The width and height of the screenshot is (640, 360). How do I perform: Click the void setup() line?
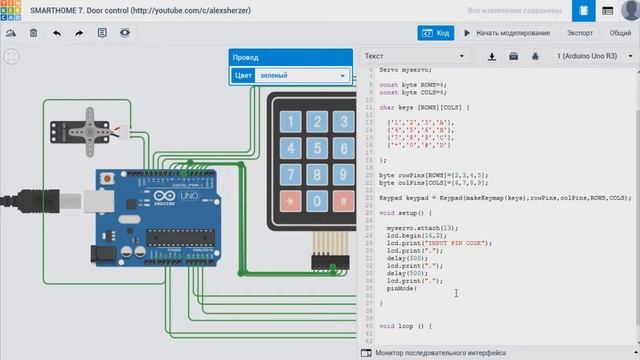[x=405, y=213]
